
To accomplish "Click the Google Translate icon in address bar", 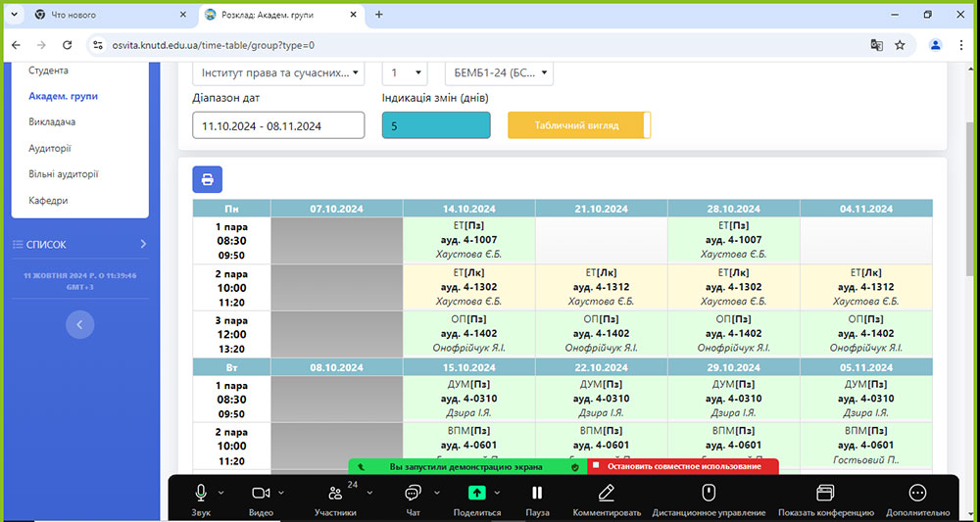I will click(877, 45).
